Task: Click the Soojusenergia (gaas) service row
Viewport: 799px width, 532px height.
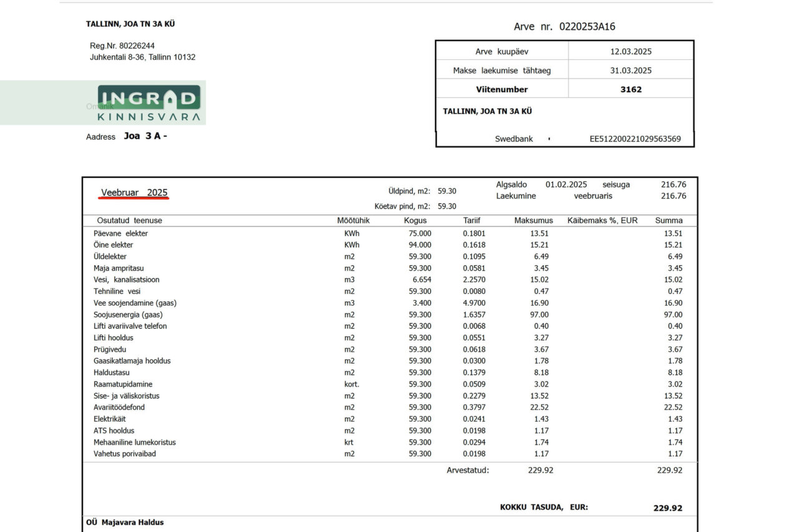Action: click(128, 315)
